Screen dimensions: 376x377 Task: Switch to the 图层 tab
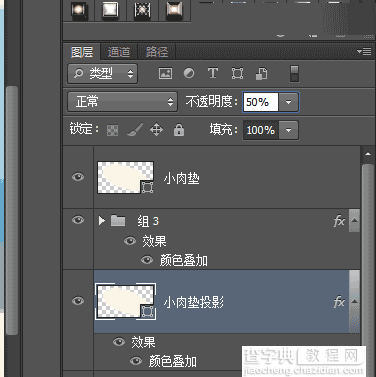(x=82, y=52)
